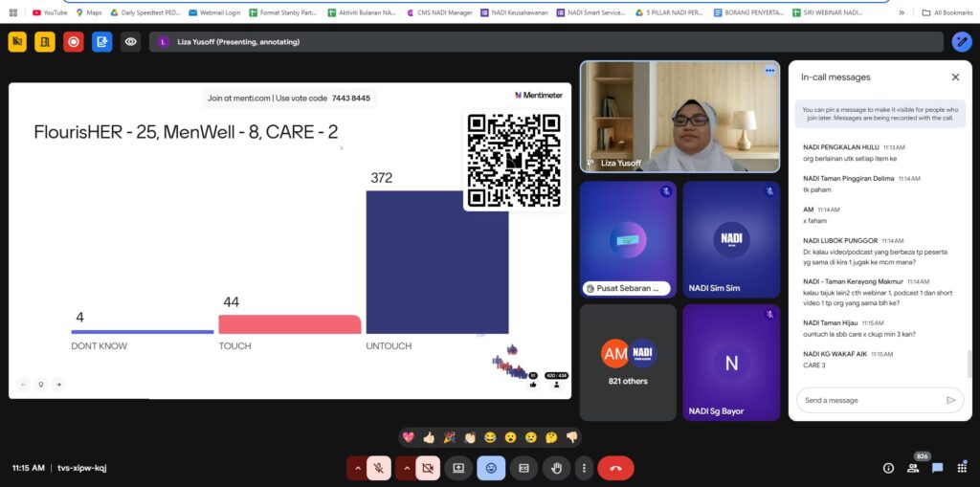Open the annotation pen tool at top right
Viewport: 980px width, 487px height.
962,42
